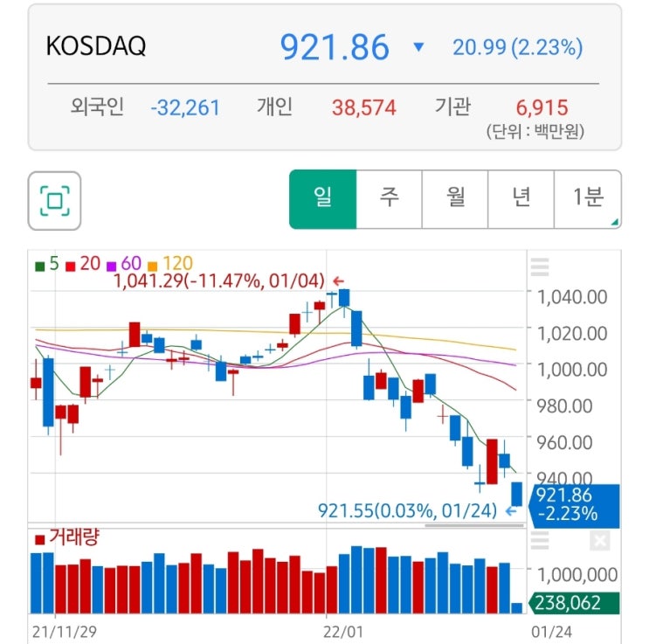Click the KOSDAQ index name
The height and width of the screenshot is (644, 649).
95,45
